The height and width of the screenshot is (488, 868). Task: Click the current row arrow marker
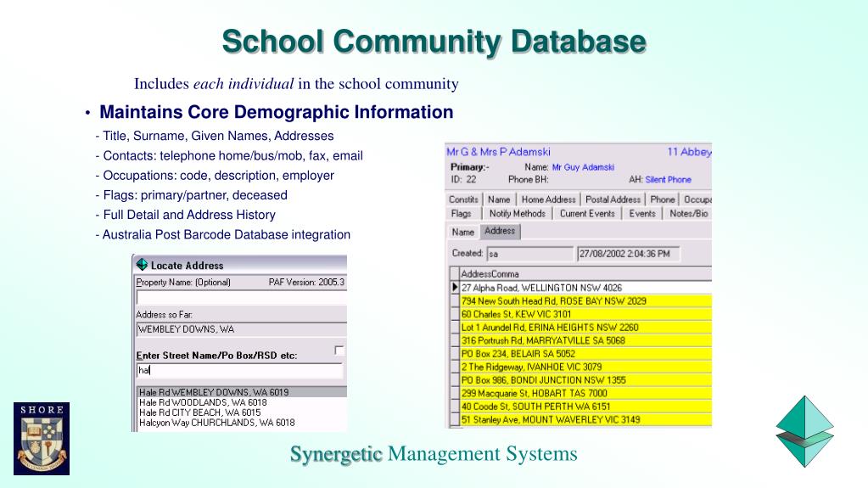(455, 288)
